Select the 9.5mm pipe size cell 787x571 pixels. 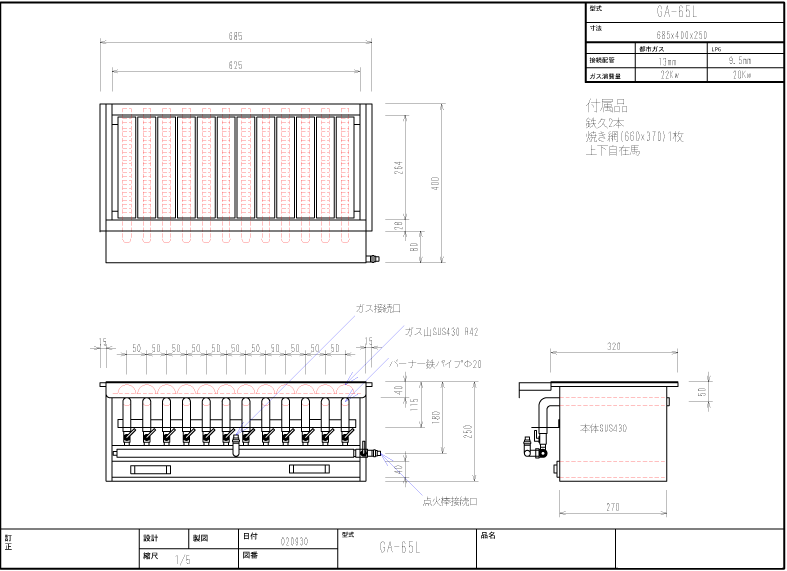click(741, 61)
